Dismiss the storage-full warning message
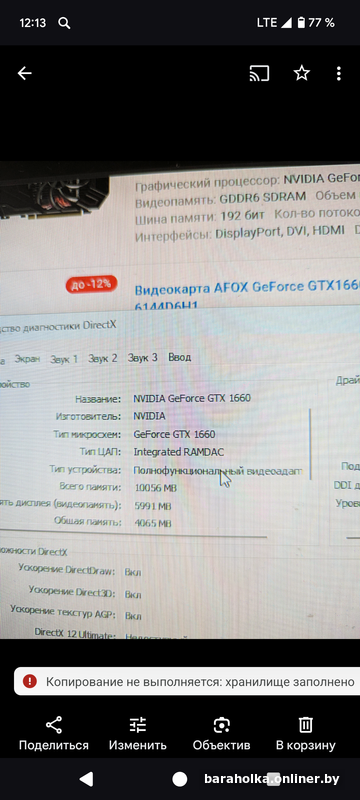The image size is (360, 800). 187,681
